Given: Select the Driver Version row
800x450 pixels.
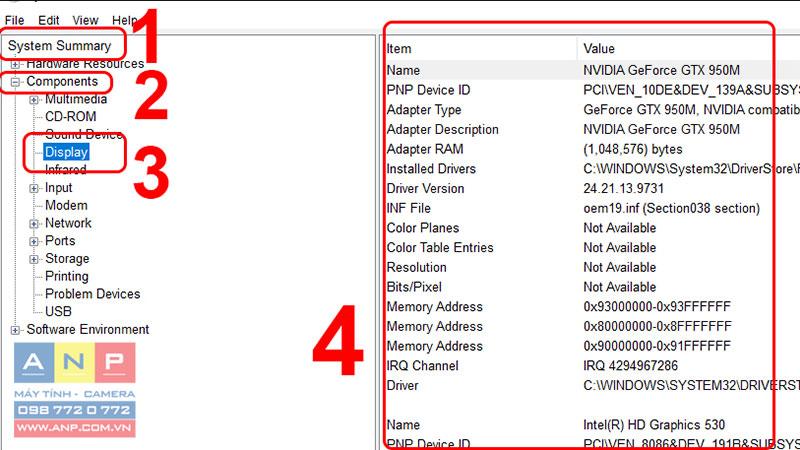Looking at the screenshot, I should pos(592,188).
